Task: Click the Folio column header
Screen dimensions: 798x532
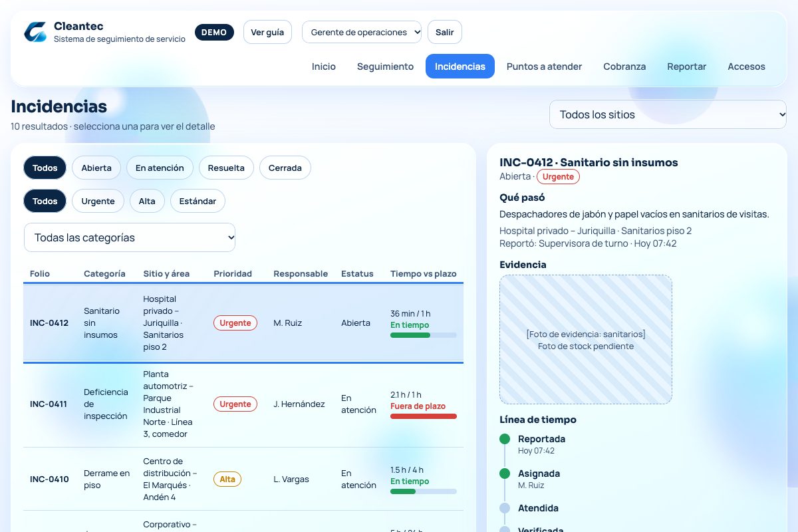Action: [x=40, y=273]
